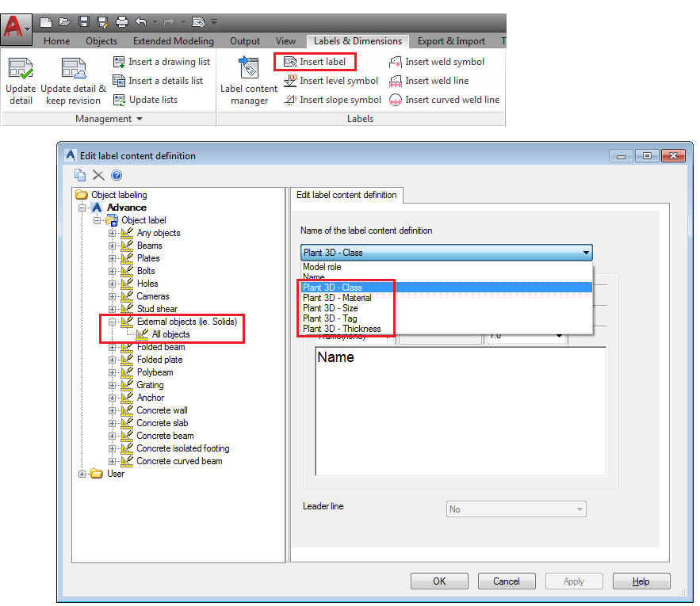Expand the Any objects node
700x606 pixels.
pos(112,233)
